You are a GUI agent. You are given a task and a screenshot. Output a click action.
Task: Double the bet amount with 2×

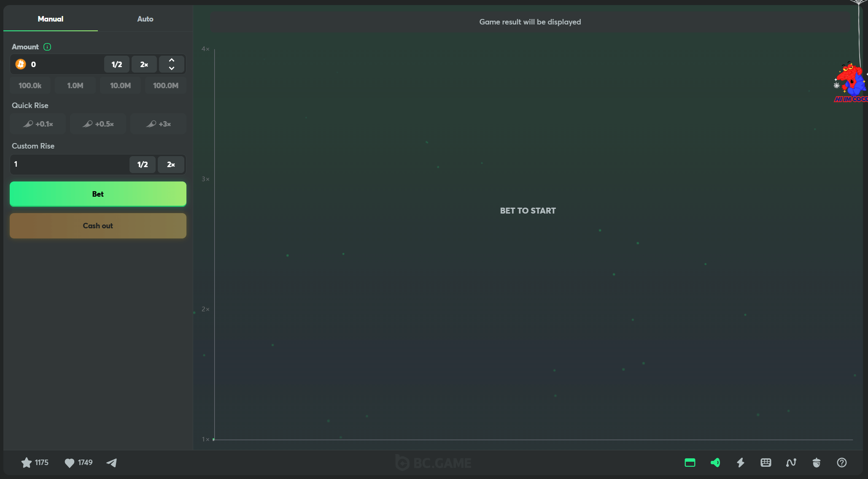[144, 64]
